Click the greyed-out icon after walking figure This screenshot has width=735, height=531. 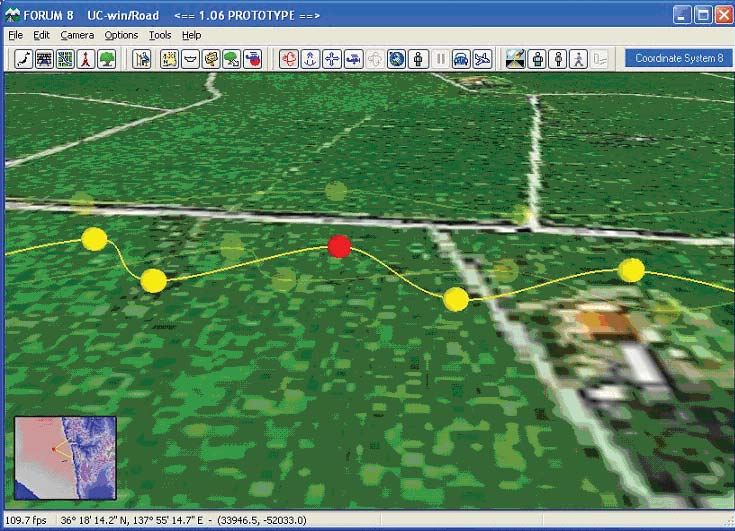point(600,60)
